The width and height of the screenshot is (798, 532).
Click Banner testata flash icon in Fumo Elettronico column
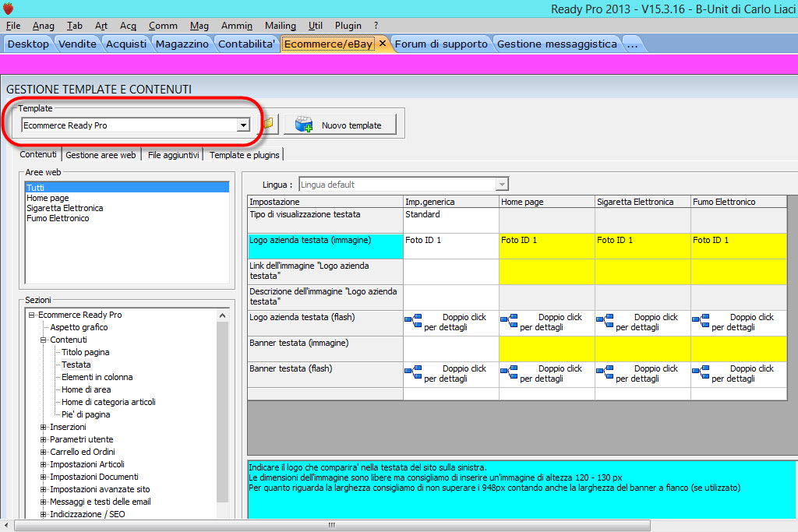(701, 372)
